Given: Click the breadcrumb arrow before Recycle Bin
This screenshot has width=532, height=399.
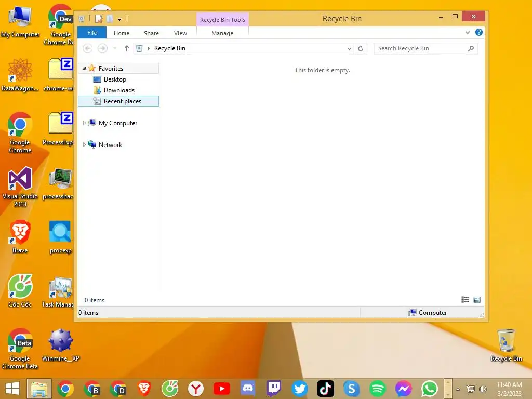Looking at the screenshot, I should (148, 48).
